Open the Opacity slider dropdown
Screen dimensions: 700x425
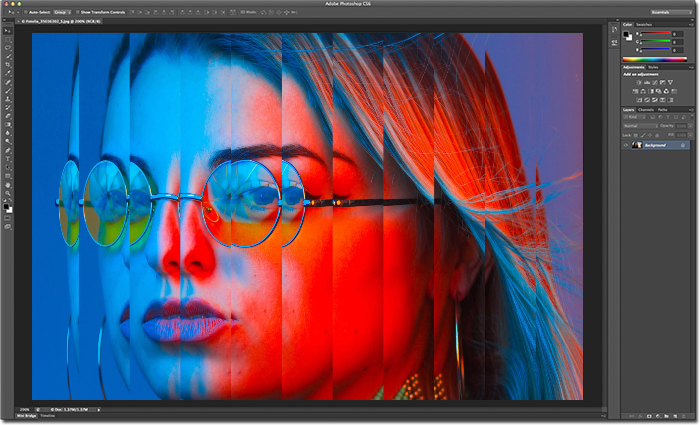click(x=691, y=126)
